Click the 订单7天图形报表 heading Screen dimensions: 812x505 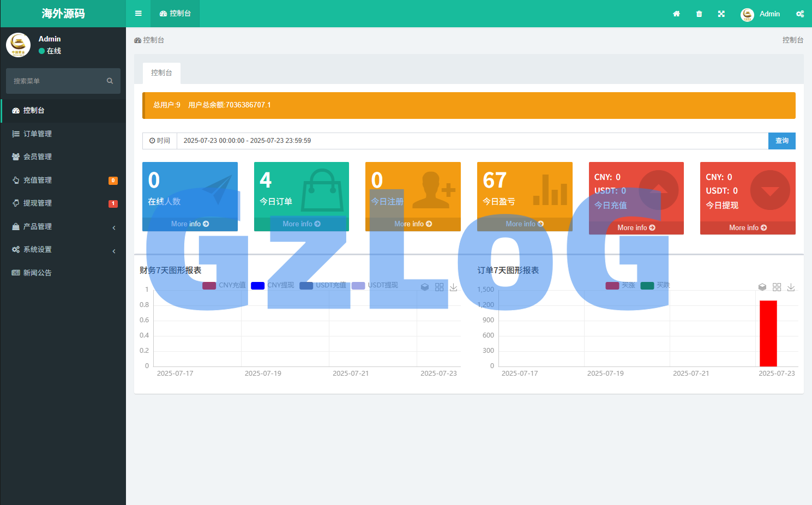click(x=508, y=270)
